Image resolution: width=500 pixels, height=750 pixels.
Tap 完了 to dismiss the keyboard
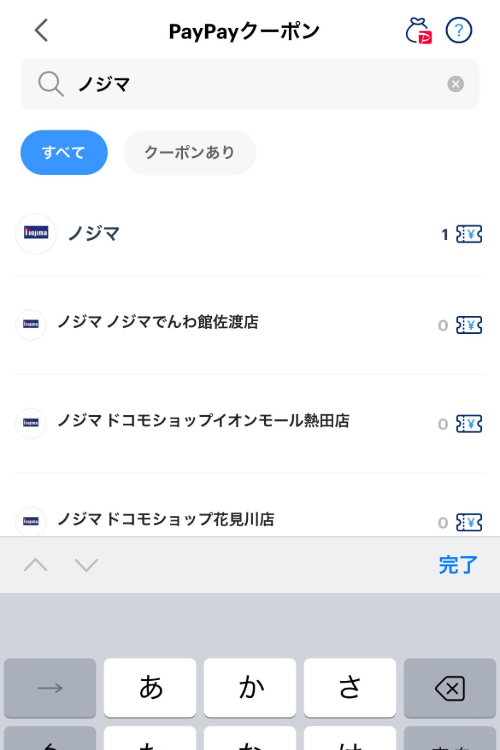click(x=458, y=565)
